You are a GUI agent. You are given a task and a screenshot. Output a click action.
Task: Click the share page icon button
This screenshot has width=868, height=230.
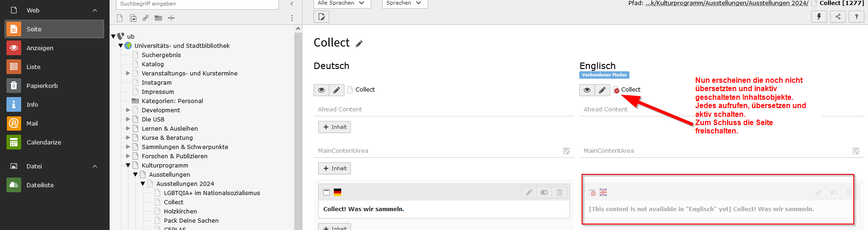click(x=838, y=17)
